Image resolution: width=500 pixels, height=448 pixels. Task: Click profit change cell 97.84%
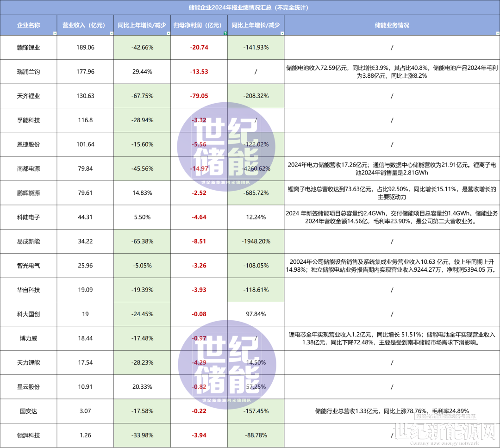coord(256,314)
